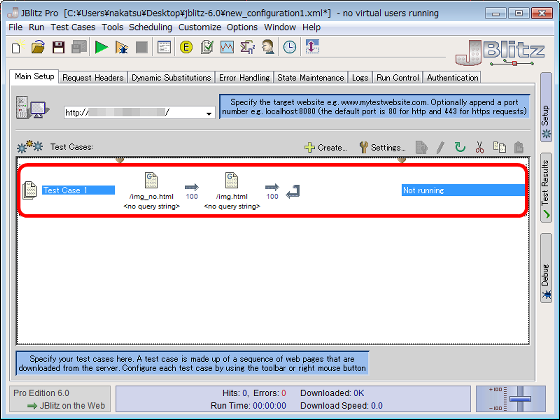Screen dimensions: 560x420
Task: Select the /img.html page icon
Action: tap(231, 180)
